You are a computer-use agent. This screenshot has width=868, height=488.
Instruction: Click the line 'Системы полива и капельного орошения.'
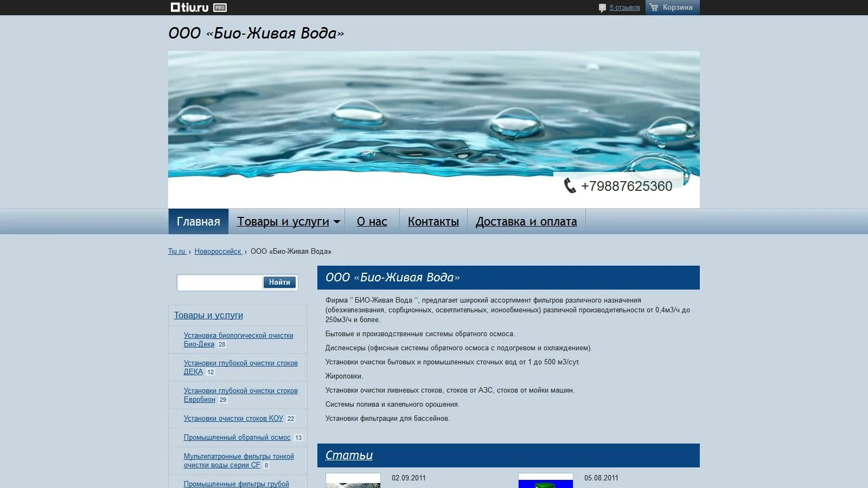click(393, 404)
